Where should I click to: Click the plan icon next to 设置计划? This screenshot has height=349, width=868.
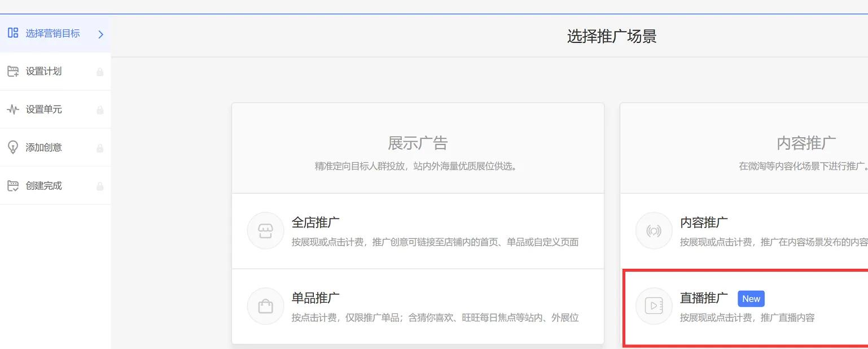tap(13, 71)
